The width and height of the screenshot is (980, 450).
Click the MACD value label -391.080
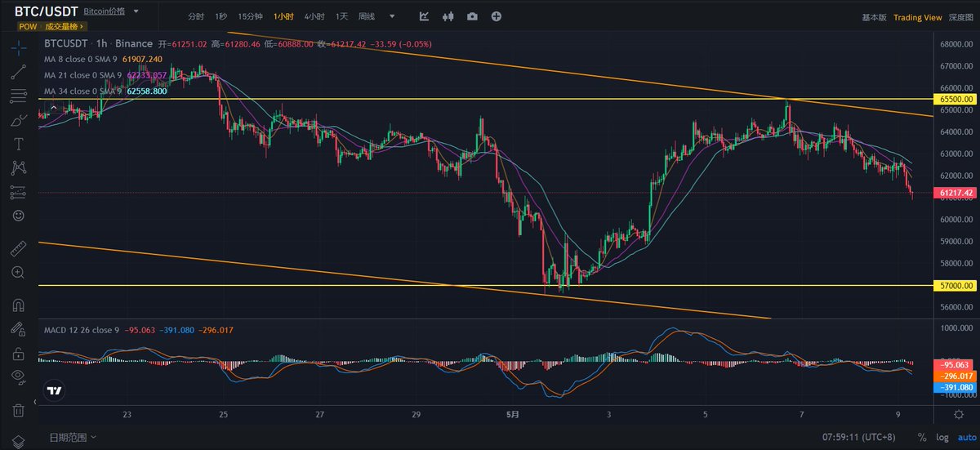[x=956, y=387]
